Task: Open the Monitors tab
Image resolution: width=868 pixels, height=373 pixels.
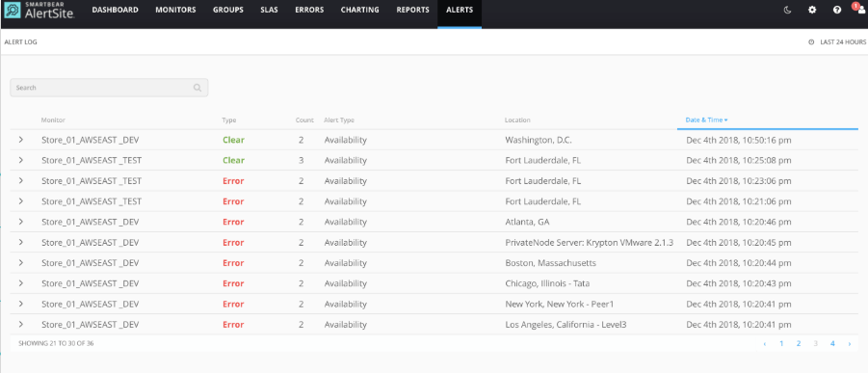Action: pyautogui.click(x=175, y=10)
